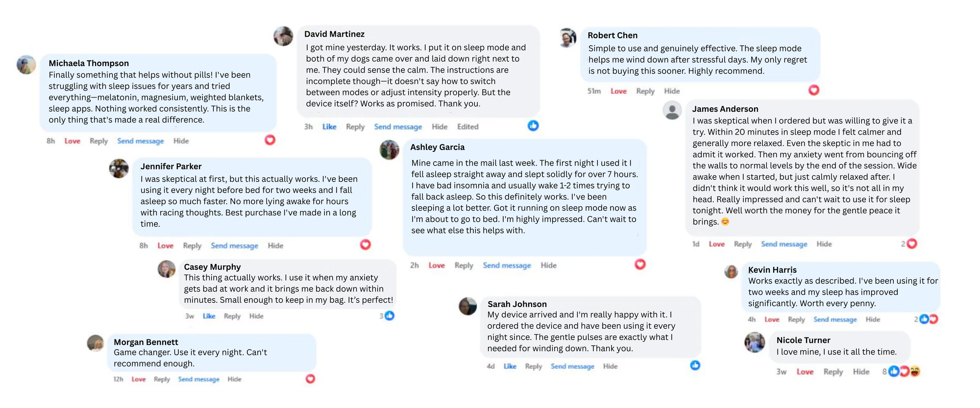This screenshot has height=408, width=980.
Task: Click Edited label on David Martinez's comment
Action: point(467,127)
